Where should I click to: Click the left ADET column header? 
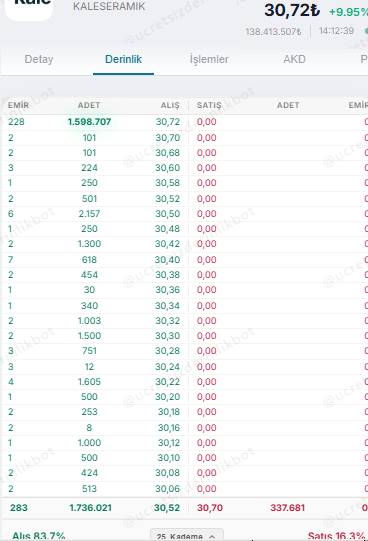click(x=89, y=105)
